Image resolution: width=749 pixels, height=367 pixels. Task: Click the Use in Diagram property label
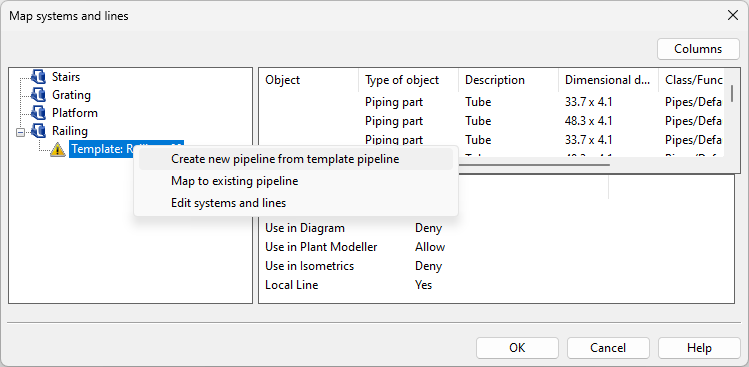point(305,228)
